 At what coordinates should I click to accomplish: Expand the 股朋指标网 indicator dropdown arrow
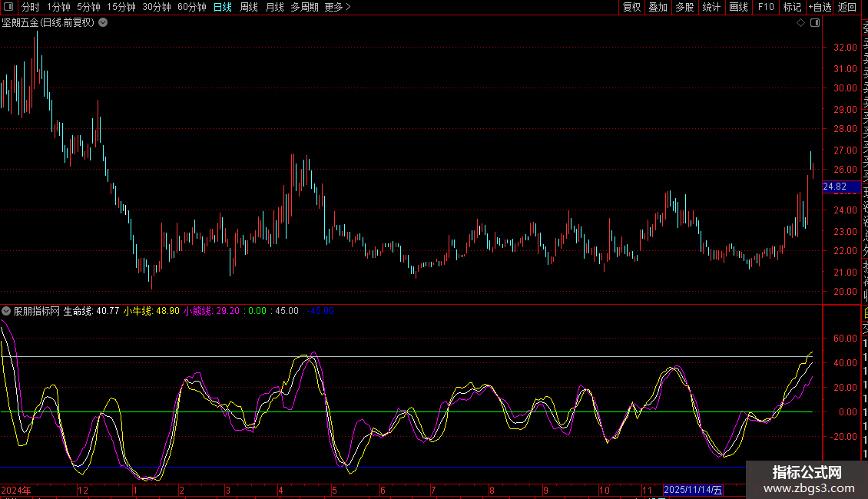pos(7,311)
